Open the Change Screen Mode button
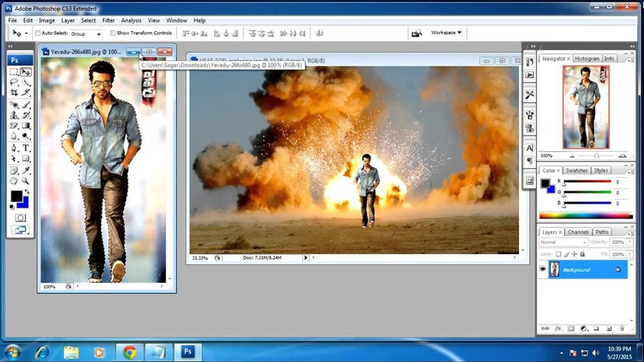This screenshot has width=644, height=362. [20, 230]
